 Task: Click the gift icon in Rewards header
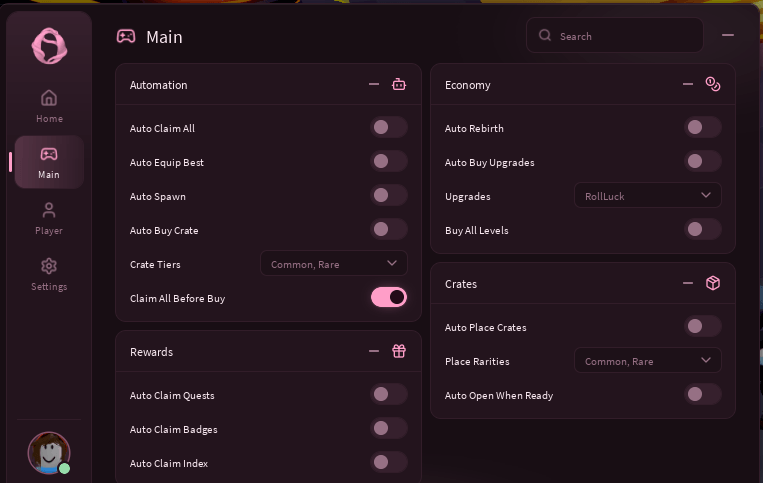point(399,351)
